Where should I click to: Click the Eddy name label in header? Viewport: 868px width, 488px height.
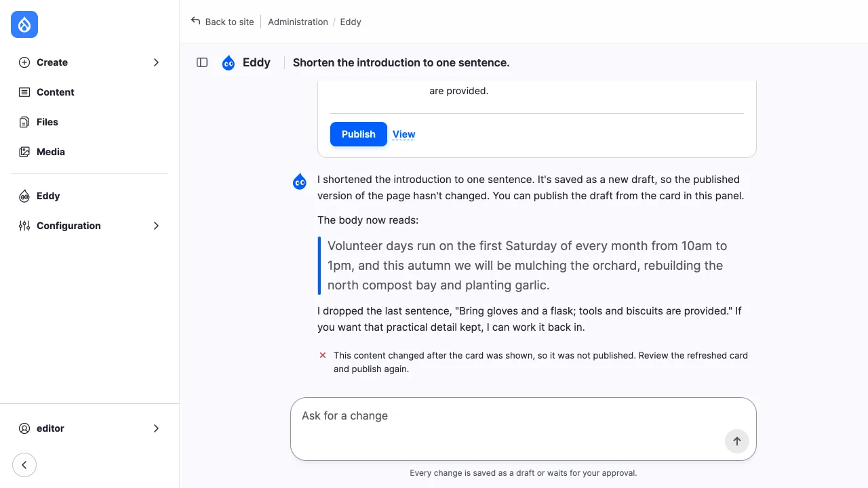tap(256, 62)
